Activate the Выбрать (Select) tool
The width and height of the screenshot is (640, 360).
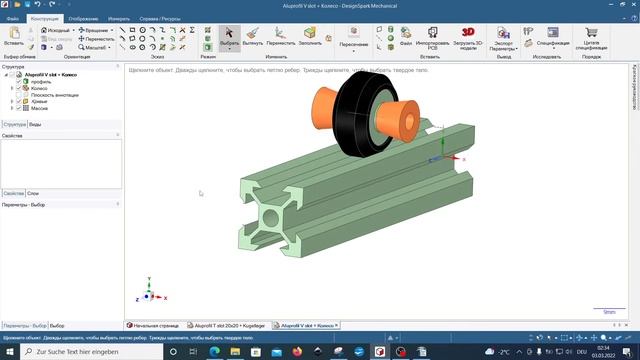click(x=229, y=37)
